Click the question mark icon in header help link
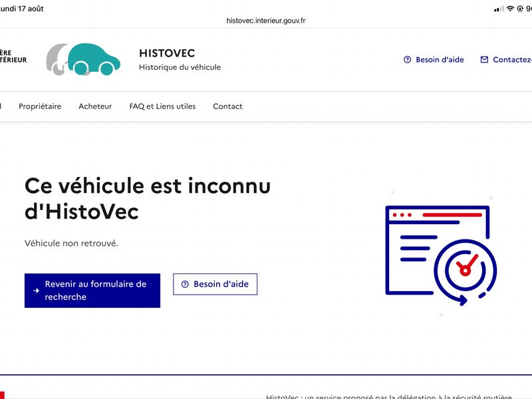This screenshot has height=399, width=532. coord(407,60)
